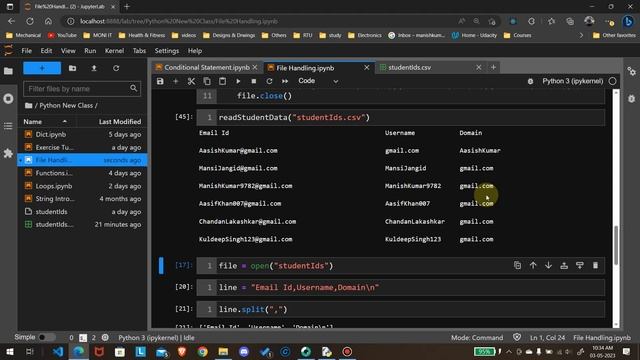This screenshot has width=640, height=360.
Task: Open the Tabs menu
Action: pyautogui.click(x=139, y=51)
